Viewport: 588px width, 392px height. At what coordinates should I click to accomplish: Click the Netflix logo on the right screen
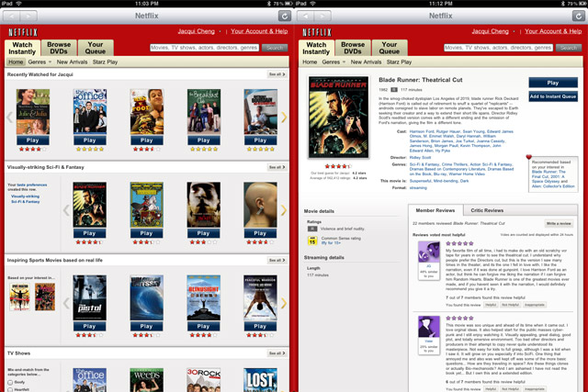tap(317, 32)
